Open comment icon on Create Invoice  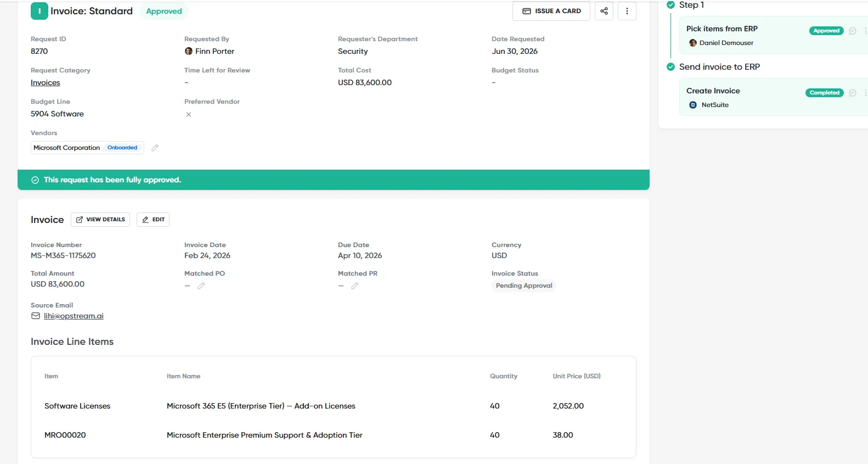tap(853, 93)
